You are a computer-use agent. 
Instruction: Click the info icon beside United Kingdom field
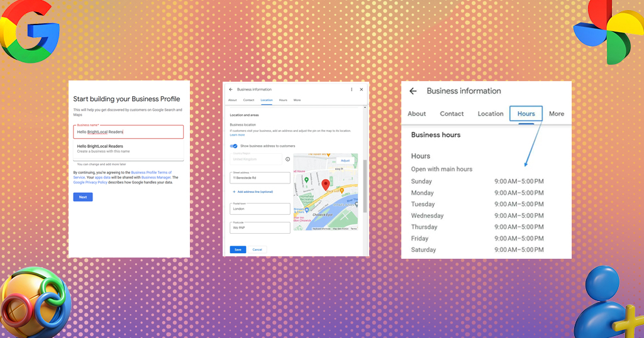tap(287, 159)
